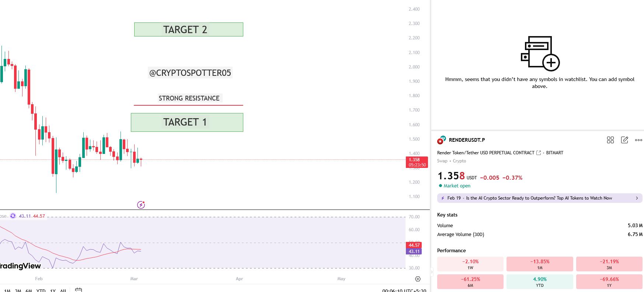Screen dimensions: 644x292
Task: Select 1Y range in bottom chart toolbar
Action: (53, 291)
